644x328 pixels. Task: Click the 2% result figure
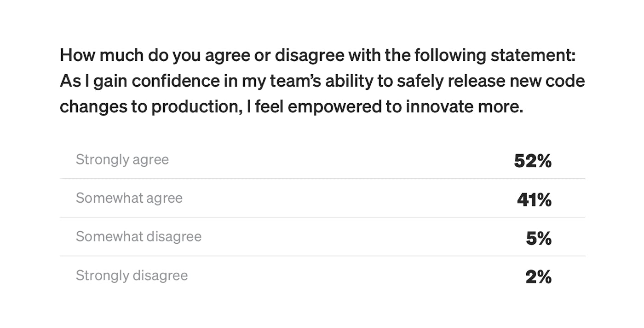[538, 277]
